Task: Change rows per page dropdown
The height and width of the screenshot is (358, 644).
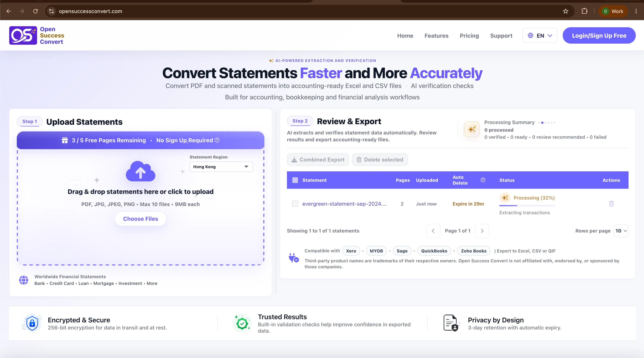Action: (621, 231)
